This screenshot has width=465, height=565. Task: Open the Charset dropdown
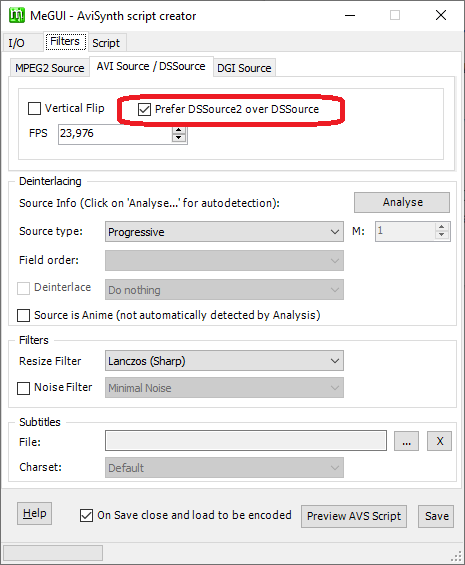pos(224,468)
